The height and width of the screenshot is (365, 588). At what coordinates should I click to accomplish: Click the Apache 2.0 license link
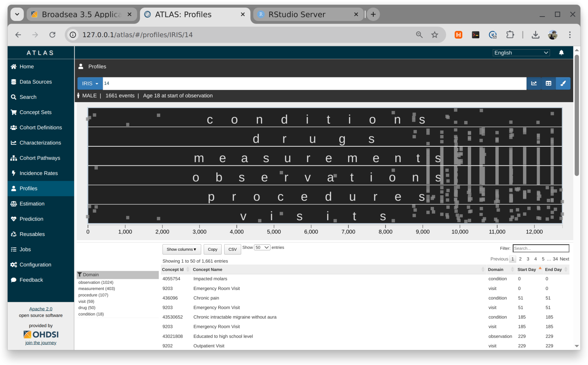pyautogui.click(x=41, y=309)
